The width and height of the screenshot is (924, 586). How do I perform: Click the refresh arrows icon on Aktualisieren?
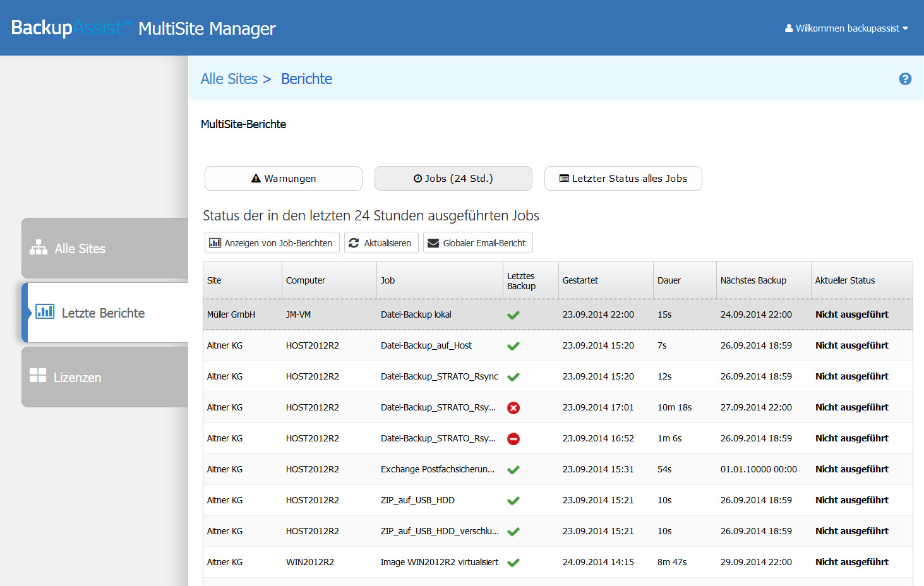click(354, 243)
